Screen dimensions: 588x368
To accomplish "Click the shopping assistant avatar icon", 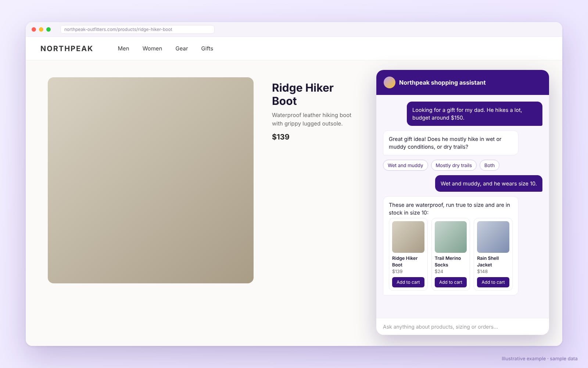I will 390,82.
